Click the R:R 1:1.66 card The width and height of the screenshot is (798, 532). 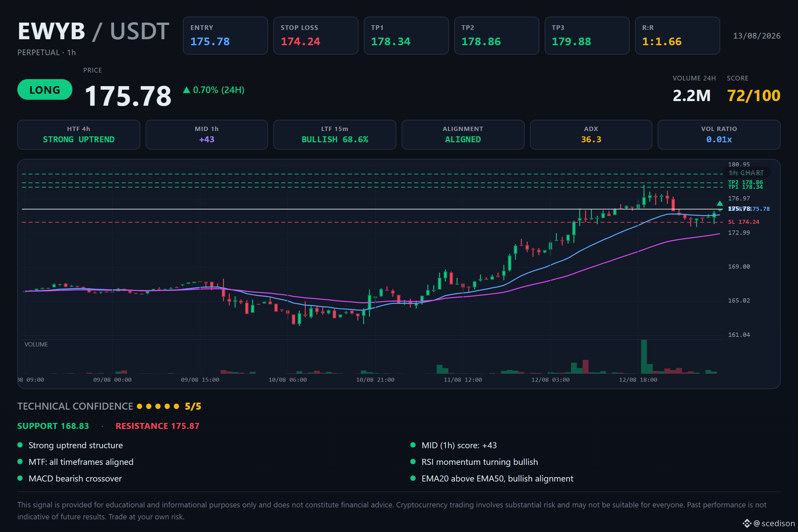(x=677, y=36)
